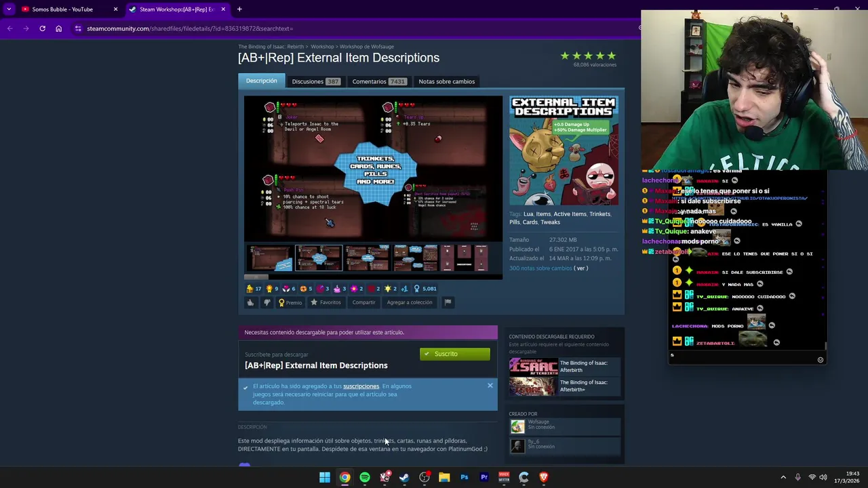Click the Compartir share button
868x488 pixels.
(363, 302)
